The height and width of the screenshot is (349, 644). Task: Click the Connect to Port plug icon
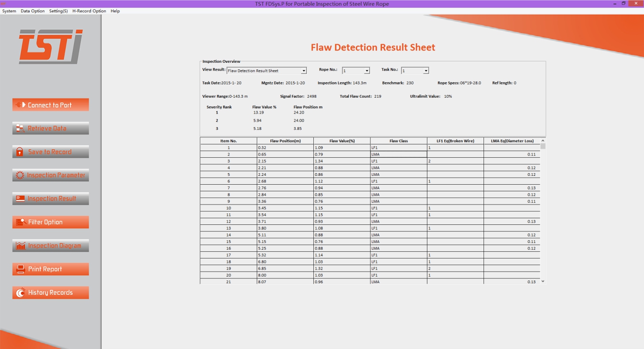[x=20, y=105]
